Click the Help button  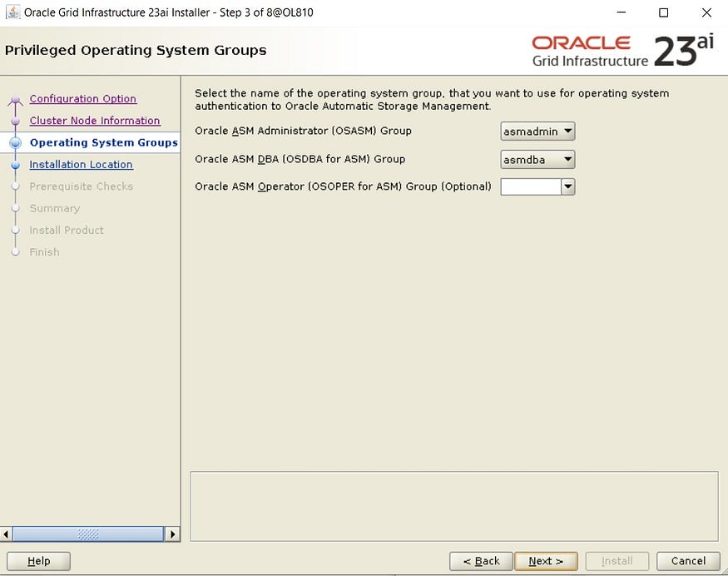click(x=38, y=561)
